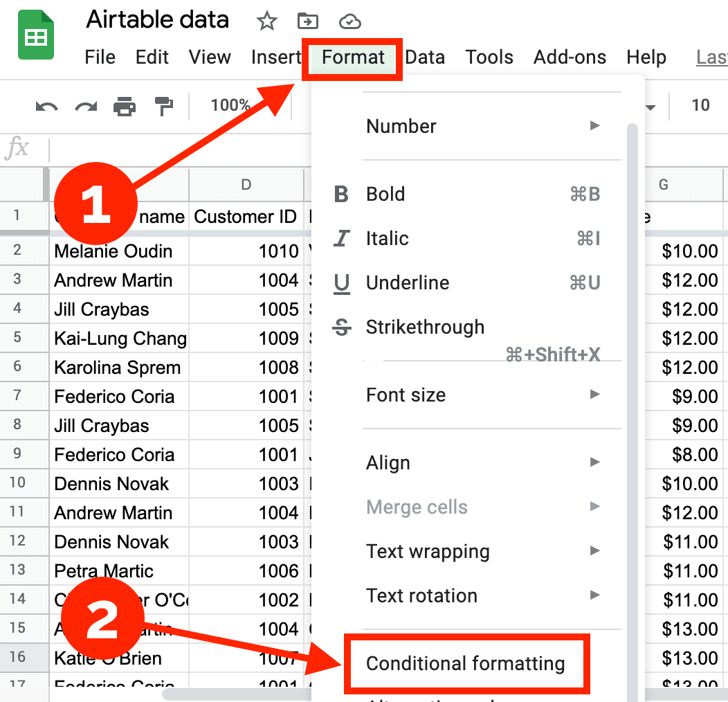Image resolution: width=728 pixels, height=702 pixels.
Task: Click the undo arrow icon
Action: tap(47, 106)
